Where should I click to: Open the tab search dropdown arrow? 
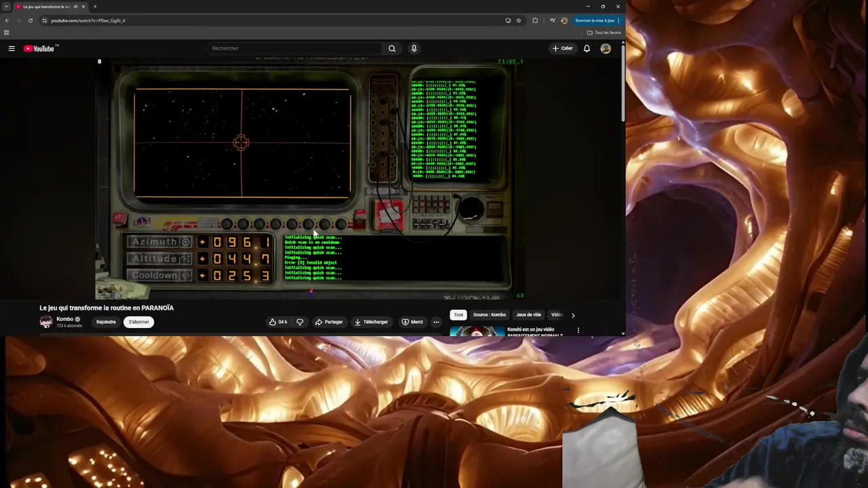tap(6, 6)
